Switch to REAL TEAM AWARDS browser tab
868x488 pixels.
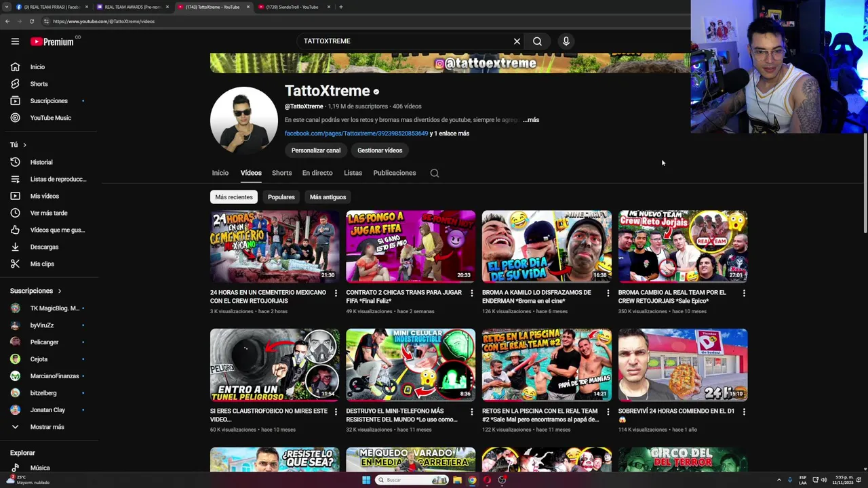pos(132,7)
